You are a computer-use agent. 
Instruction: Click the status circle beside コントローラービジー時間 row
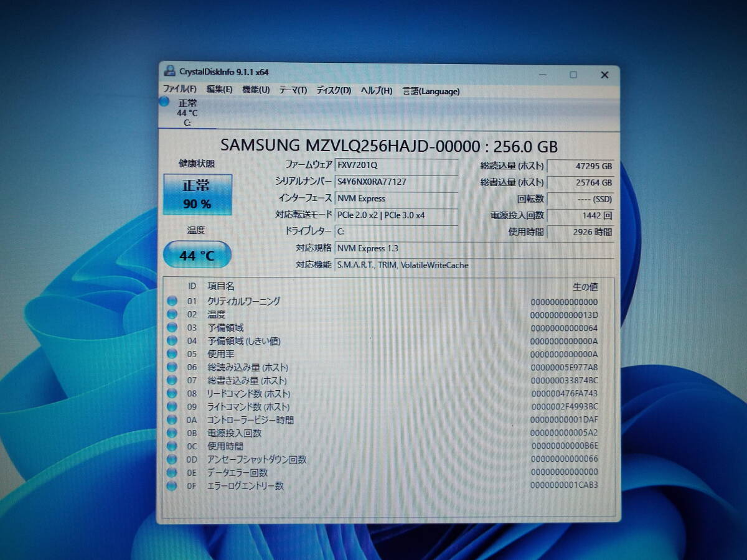click(172, 420)
